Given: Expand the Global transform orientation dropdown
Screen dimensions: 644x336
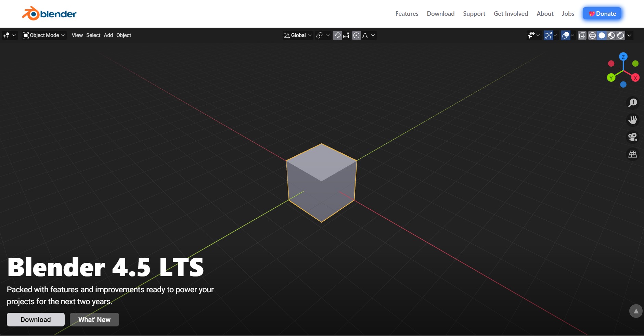Looking at the screenshot, I should (x=298, y=35).
